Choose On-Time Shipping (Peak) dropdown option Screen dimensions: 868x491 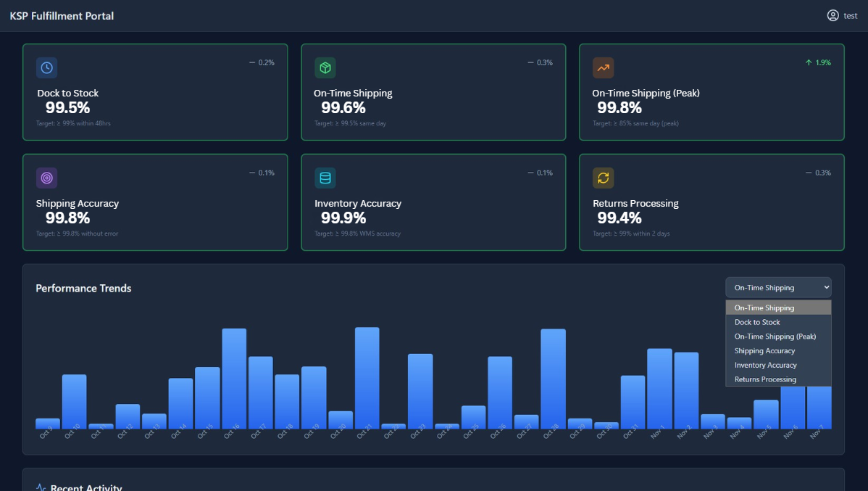tap(775, 337)
